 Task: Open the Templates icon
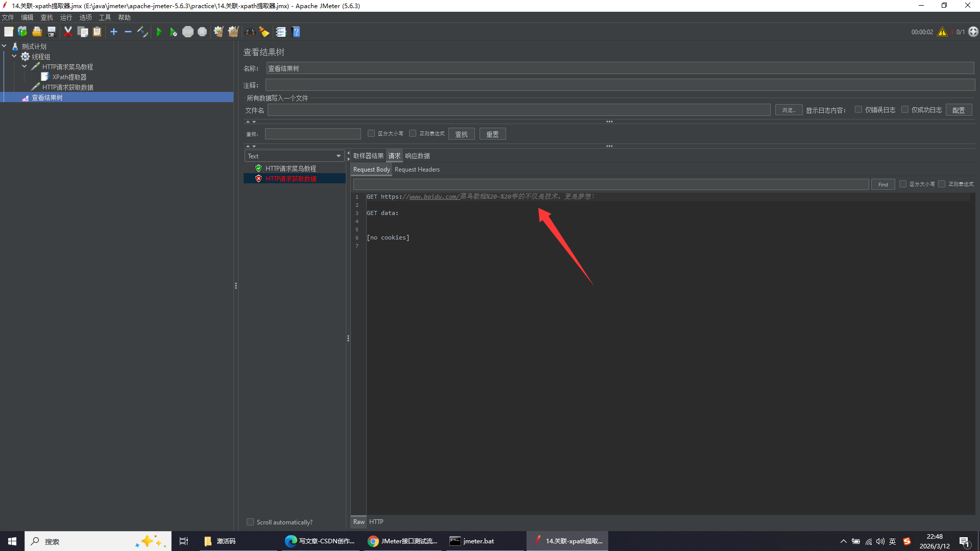click(x=22, y=32)
